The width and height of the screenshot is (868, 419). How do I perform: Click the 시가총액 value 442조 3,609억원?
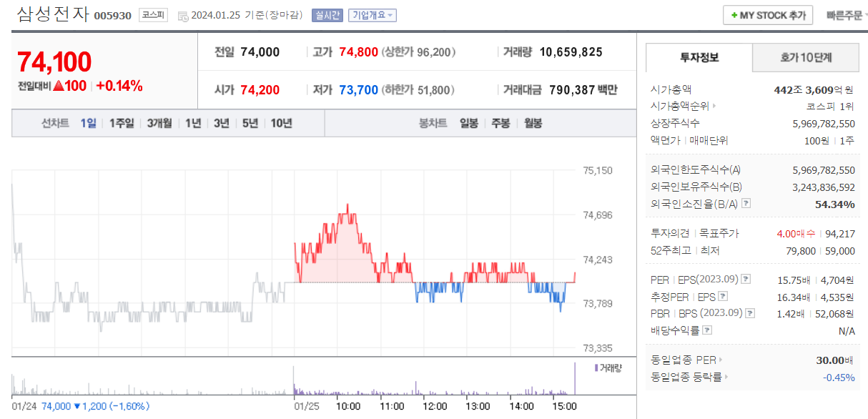point(814,89)
